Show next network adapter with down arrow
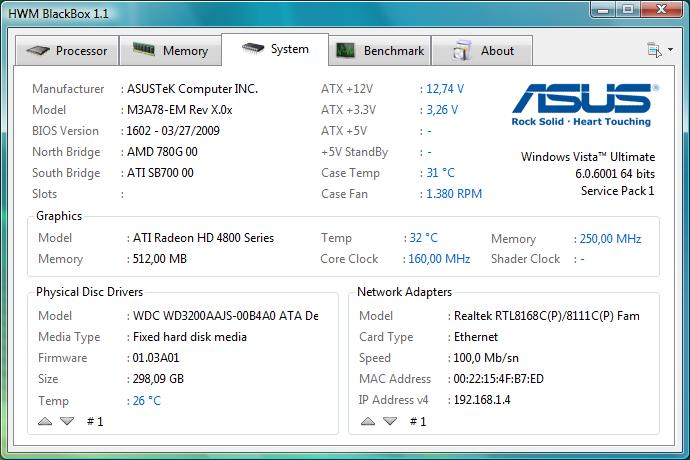The height and width of the screenshot is (460, 690). point(390,421)
